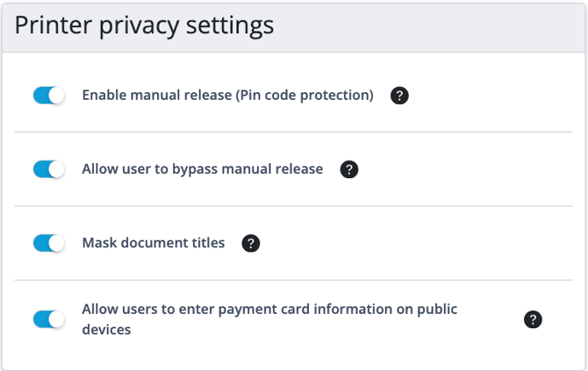
Task: Click the 'Allow user to bypass manual release' text
Action: (x=202, y=169)
